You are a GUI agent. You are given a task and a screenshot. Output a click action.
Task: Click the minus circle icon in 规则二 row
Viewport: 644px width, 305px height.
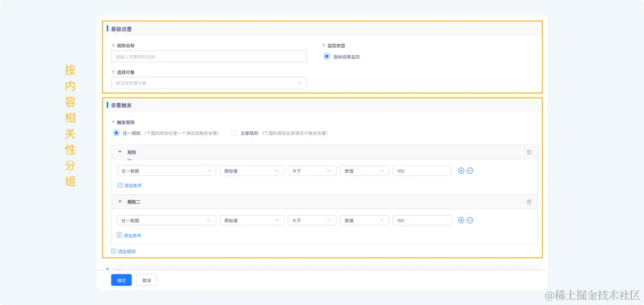click(x=470, y=220)
